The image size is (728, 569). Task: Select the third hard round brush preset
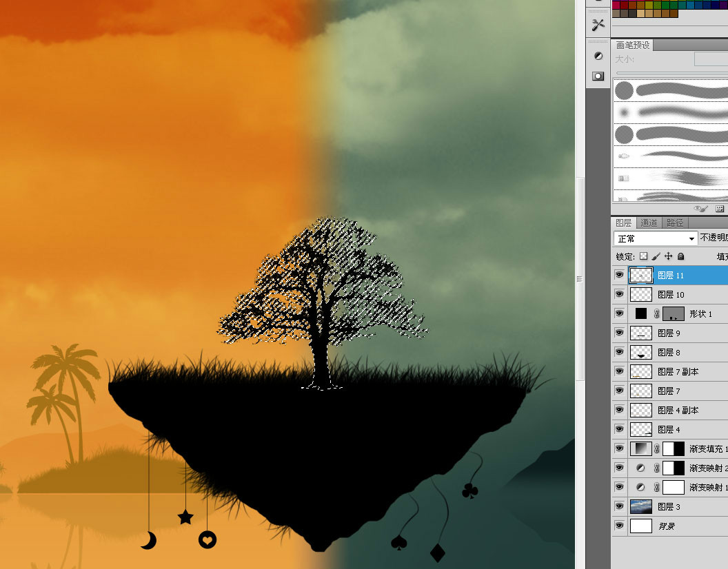pos(670,134)
